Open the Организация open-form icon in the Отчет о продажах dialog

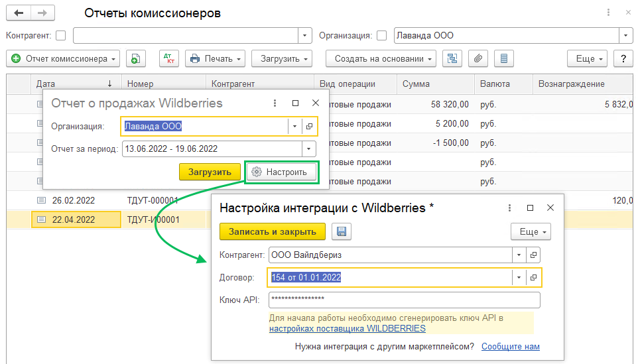click(309, 127)
